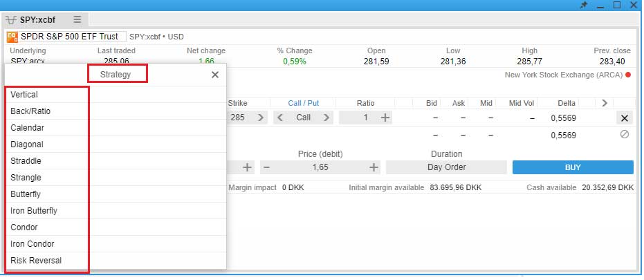Click the plus button left of the price minus
644x280 pixels.
point(247,167)
